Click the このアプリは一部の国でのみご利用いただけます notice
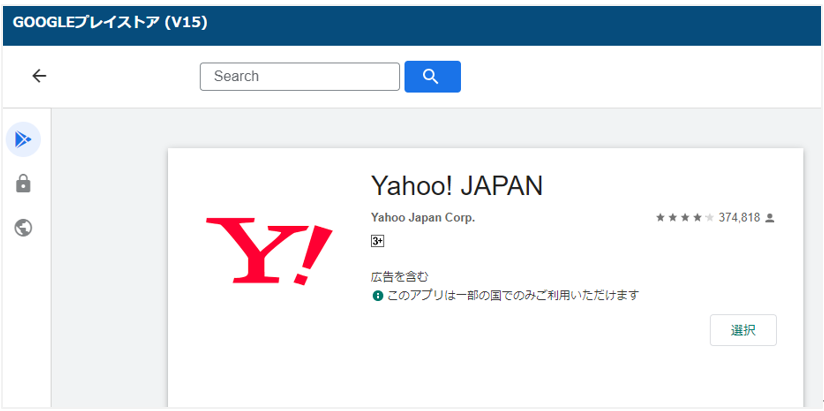824x411 pixels. pyautogui.click(x=512, y=295)
